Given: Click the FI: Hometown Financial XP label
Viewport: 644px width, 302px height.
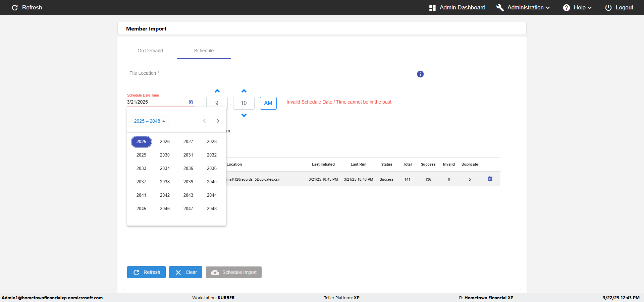Looking at the screenshot, I should point(486,298).
